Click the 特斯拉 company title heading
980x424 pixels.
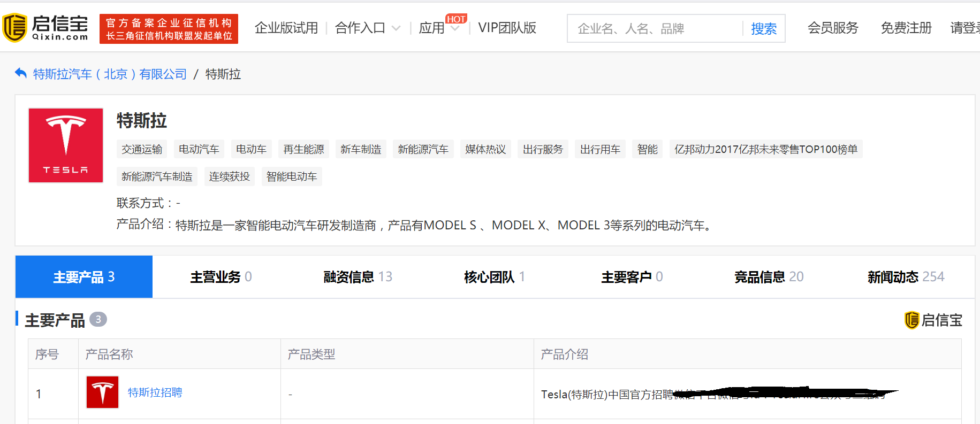pos(142,120)
